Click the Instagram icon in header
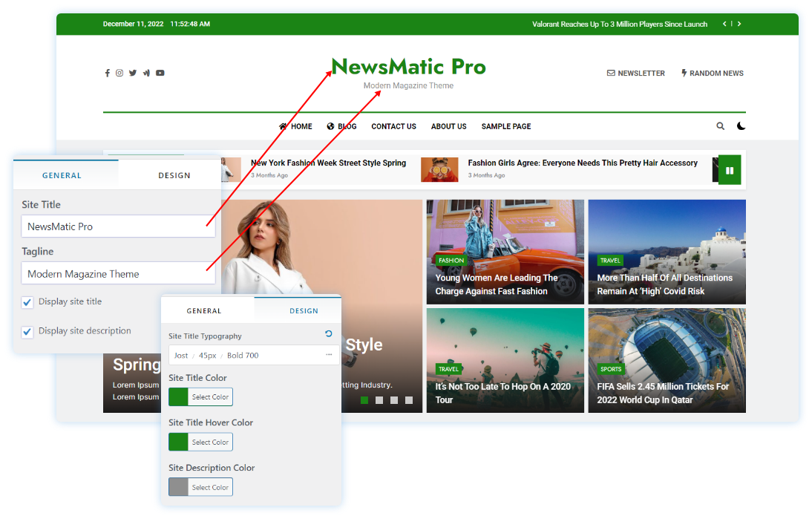 [119, 74]
